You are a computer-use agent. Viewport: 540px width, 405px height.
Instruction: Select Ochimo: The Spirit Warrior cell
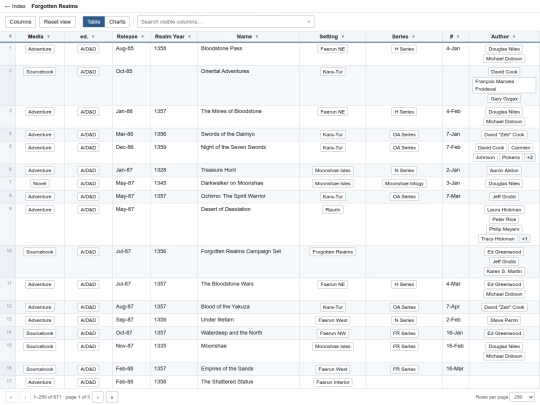tap(248, 197)
